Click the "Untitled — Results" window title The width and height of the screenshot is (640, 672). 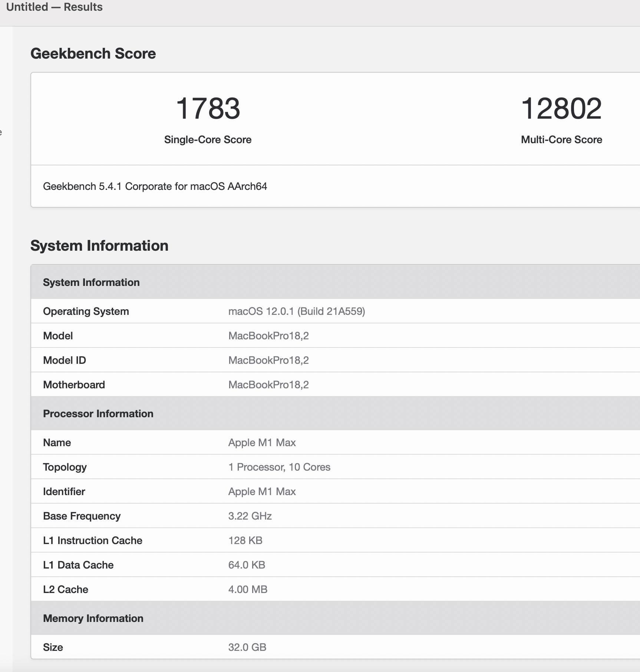click(55, 7)
